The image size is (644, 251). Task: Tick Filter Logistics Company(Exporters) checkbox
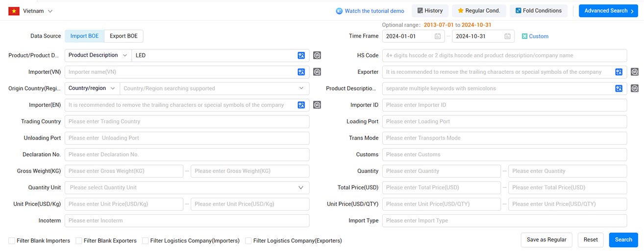click(248, 241)
